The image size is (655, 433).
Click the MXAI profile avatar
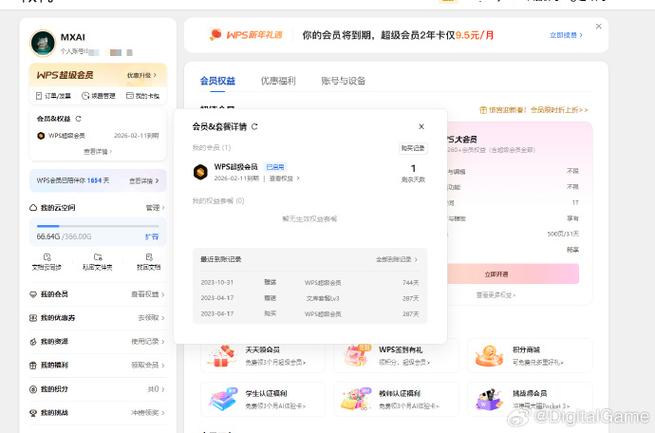pos(43,43)
